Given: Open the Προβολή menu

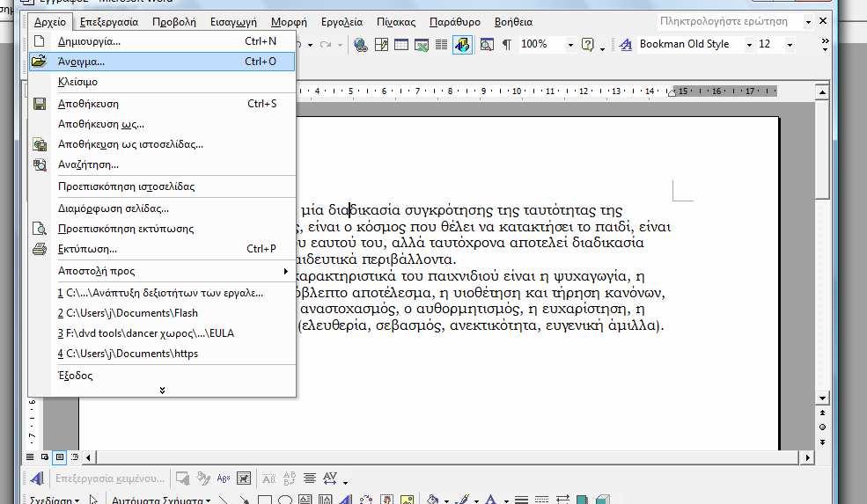Looking at the screenshot, I should (174, 22).
